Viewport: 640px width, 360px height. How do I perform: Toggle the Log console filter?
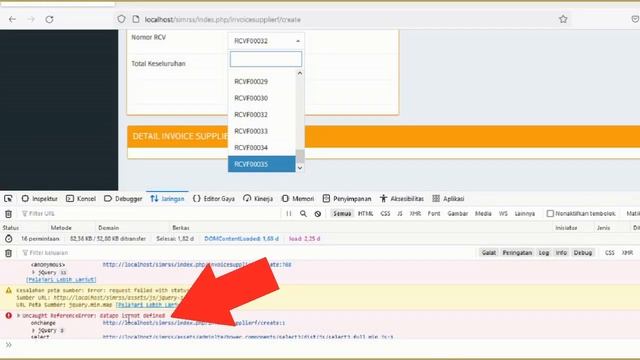[544, 253]
